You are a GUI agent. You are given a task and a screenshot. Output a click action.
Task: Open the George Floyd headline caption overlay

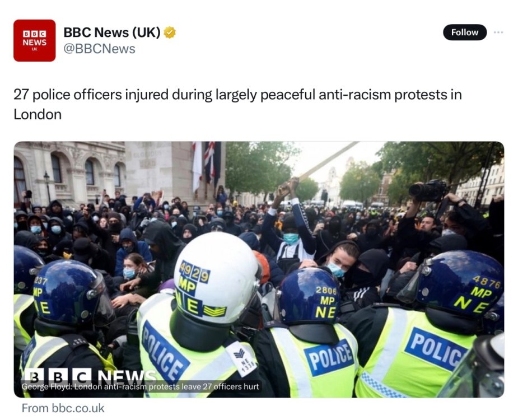141,386
